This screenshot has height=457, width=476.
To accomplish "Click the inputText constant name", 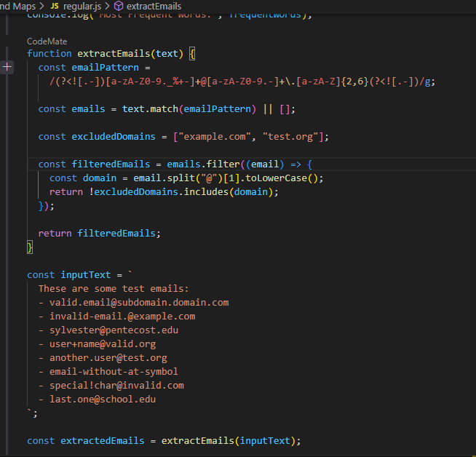I will pyautogui.click(x=86, y=274).
